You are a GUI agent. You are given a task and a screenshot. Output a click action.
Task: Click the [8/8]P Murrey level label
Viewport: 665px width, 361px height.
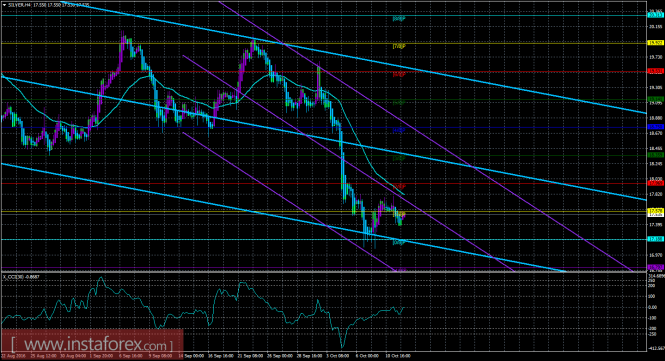pyautogui.click(x=399, y=19)
